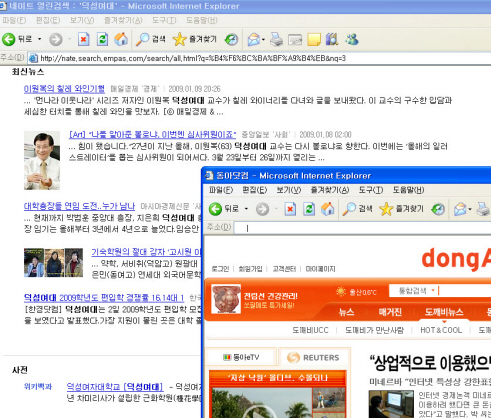Click the Research book icon in the Nate toolbar
The image size is (491, 418).
coord(332,39)
